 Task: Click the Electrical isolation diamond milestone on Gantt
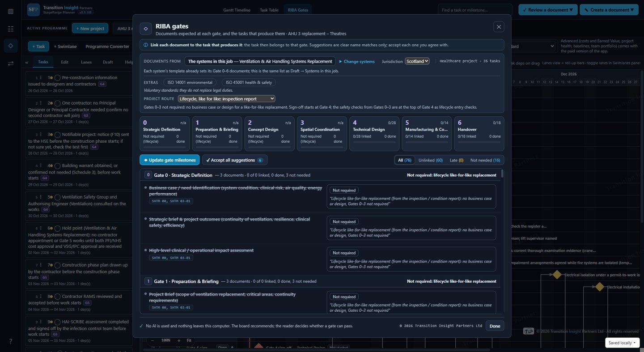coord(557,275)
